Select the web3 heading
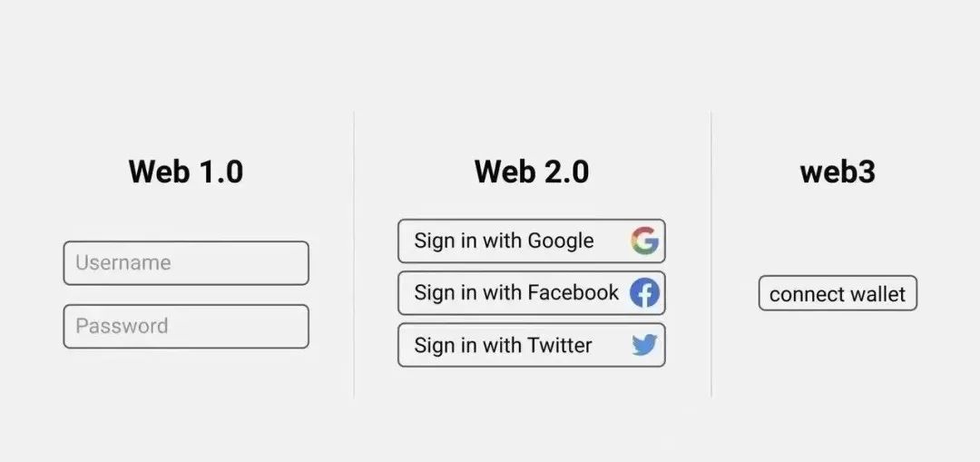The image size is (980, 462). click(x=838, y=172)
